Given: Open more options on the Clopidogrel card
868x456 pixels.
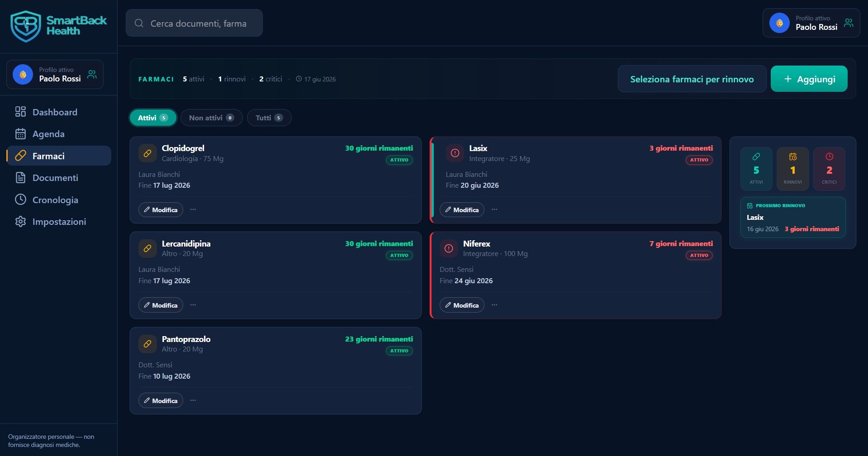Looking at the screenshot, I should coord(193,209).
